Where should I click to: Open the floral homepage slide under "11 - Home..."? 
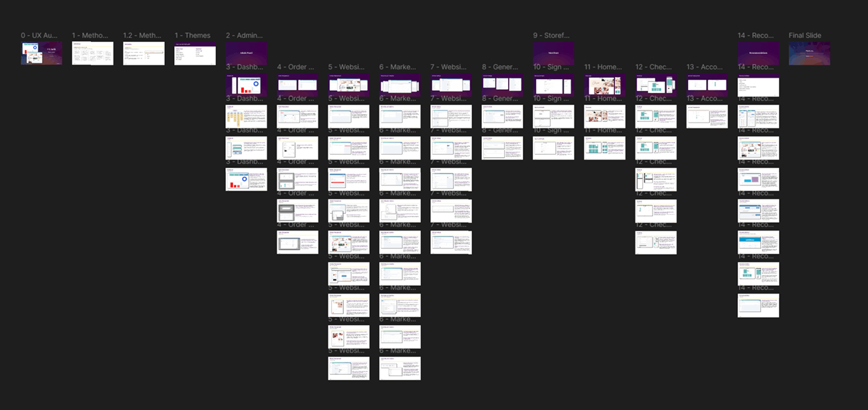pyautogui.click(x=604, y=85)
